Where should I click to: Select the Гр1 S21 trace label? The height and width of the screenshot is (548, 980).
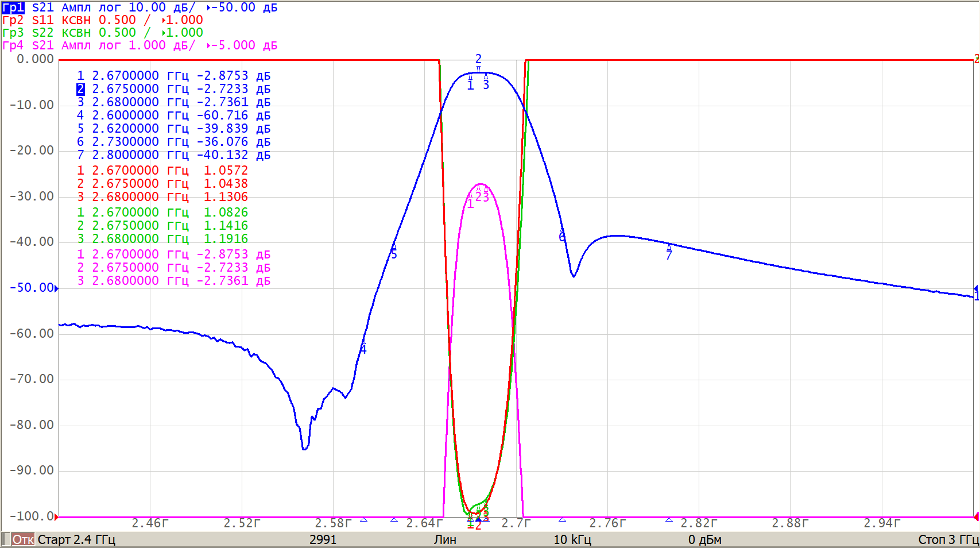point(13,7)
